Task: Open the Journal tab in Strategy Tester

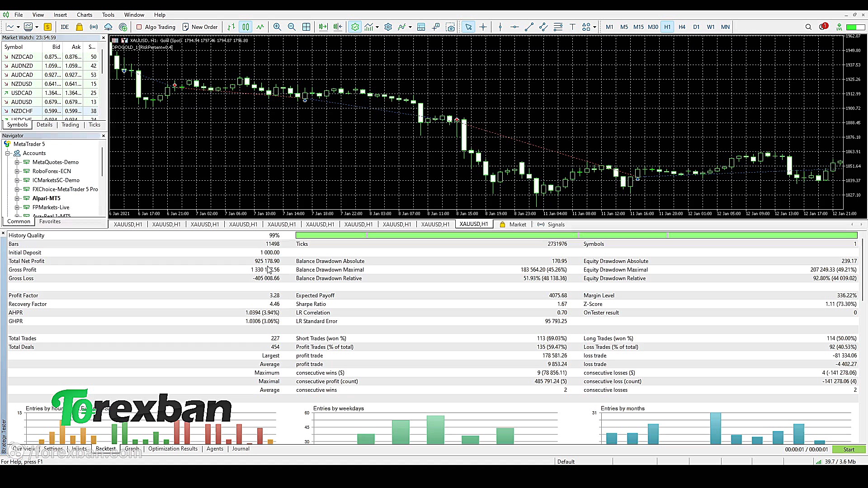Action: click(241, 449)
